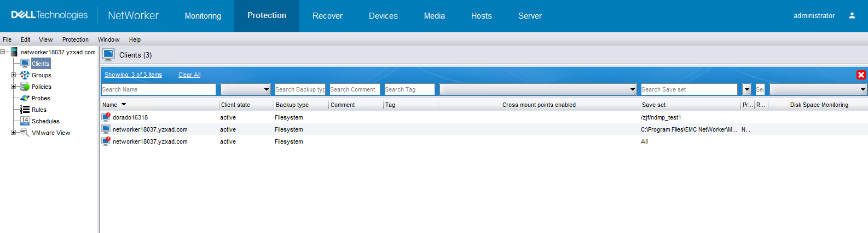Screen dimensions: 868x233
Task: Expand the VMware View tree node
Action: [x=14, y=133]
